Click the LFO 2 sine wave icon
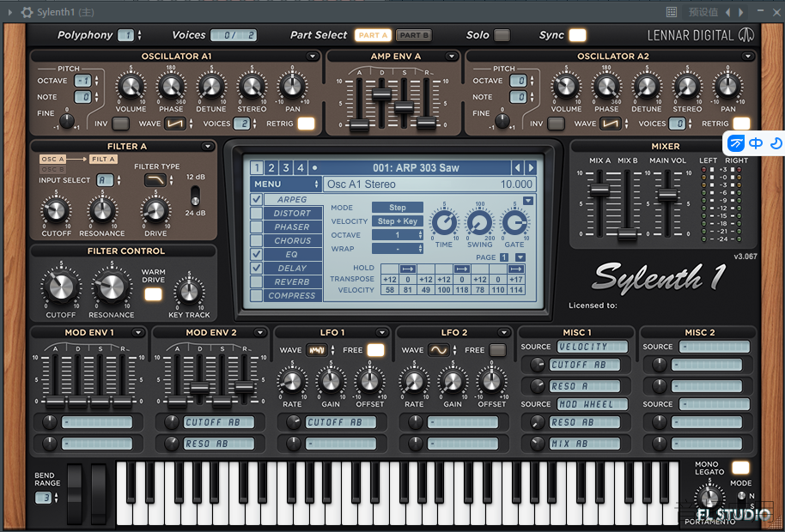The image size is (785, 532). coord(439,350)
